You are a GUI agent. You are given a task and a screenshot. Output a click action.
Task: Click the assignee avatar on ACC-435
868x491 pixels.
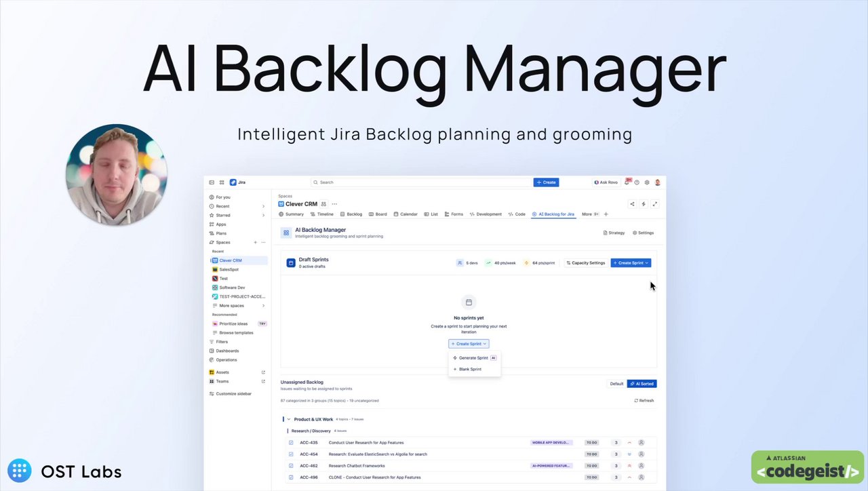point(642,443)
